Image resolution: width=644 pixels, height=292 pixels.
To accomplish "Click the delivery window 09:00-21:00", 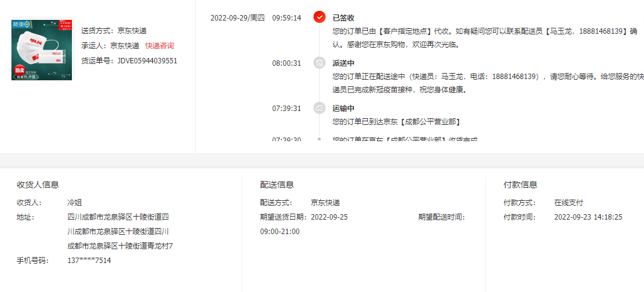I will pyautogui.click(x=280, y=232).
